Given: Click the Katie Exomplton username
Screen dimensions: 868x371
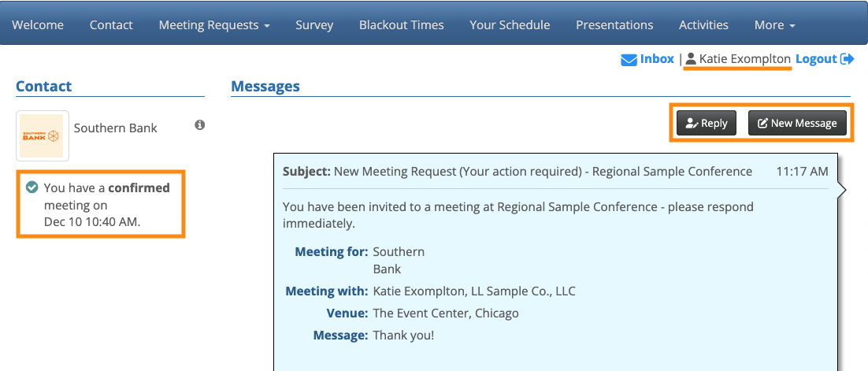Looking at the screenshot, I should [744, 59].
